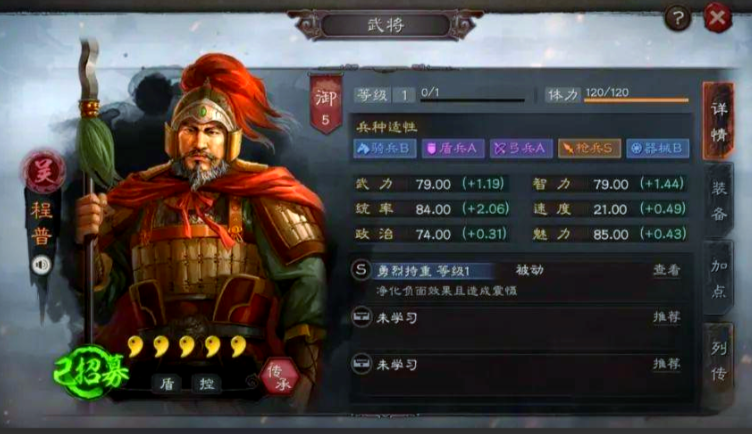Open the 列传 tab
This screenshot has width=752, height=434.
click(718, 361)
